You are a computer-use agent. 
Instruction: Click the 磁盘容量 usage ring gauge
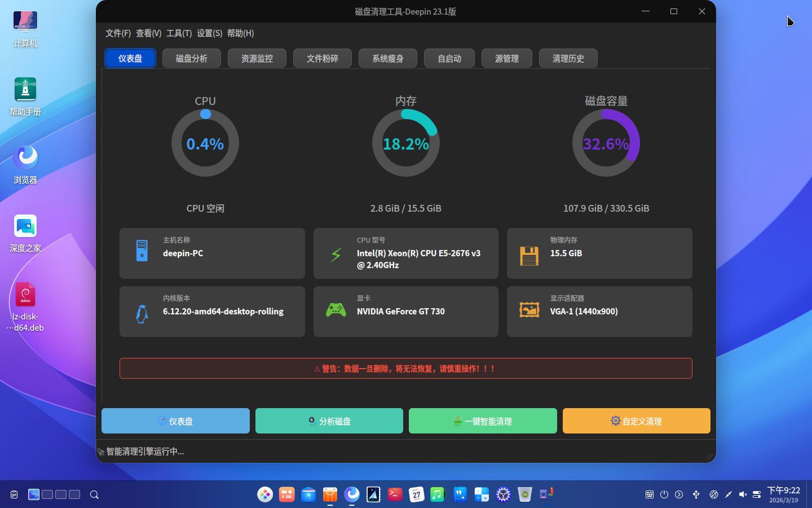(606, 143)
